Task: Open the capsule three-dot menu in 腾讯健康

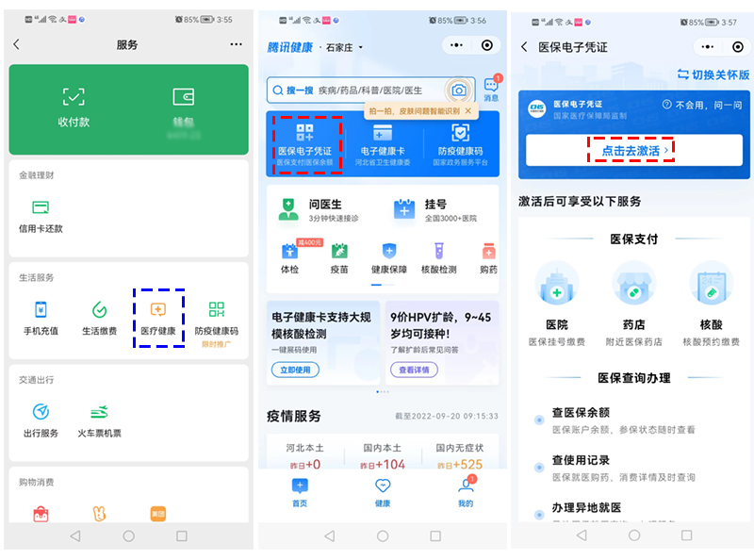Action: [456, 45]
